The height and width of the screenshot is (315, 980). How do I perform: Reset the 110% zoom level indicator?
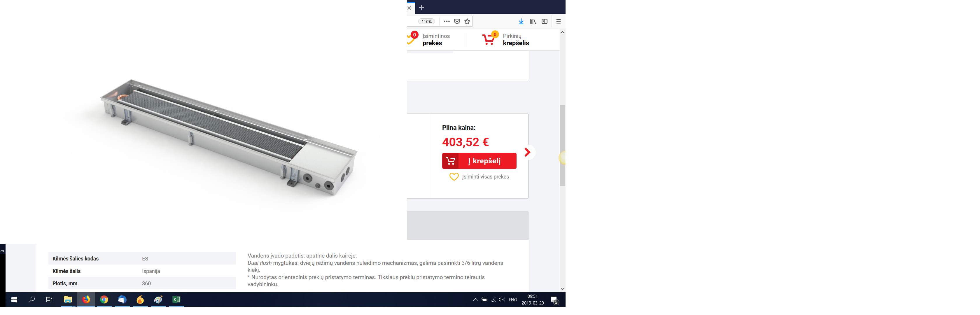(426, 22)
